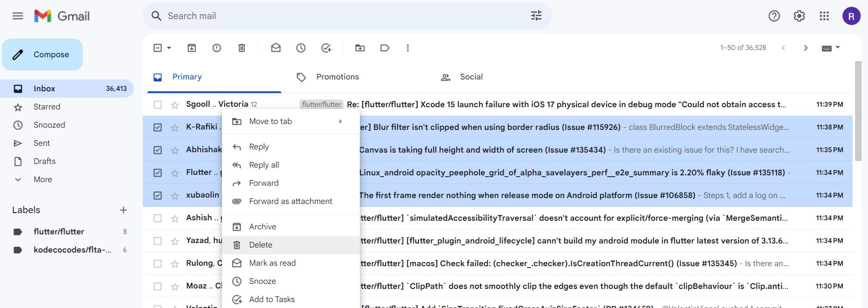Check the Yazad email checkbox
The image size is (868, 308).
click(157, 241)
